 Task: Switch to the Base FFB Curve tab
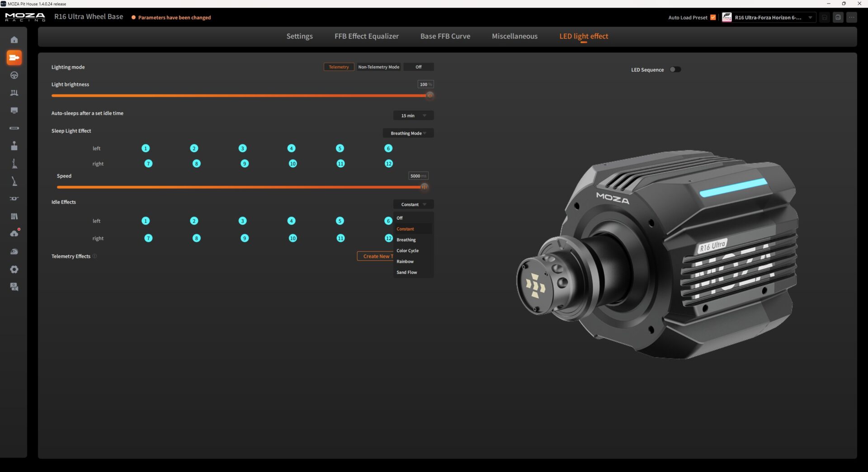445,36
